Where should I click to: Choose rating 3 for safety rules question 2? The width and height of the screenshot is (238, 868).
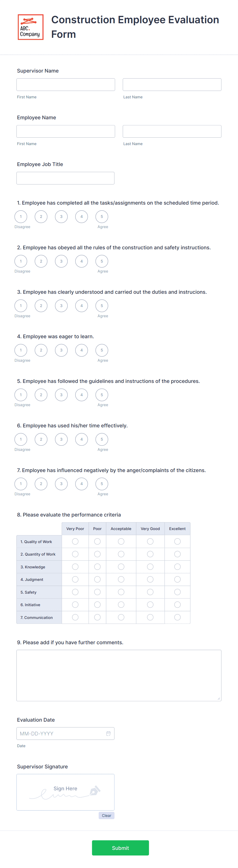61,261
